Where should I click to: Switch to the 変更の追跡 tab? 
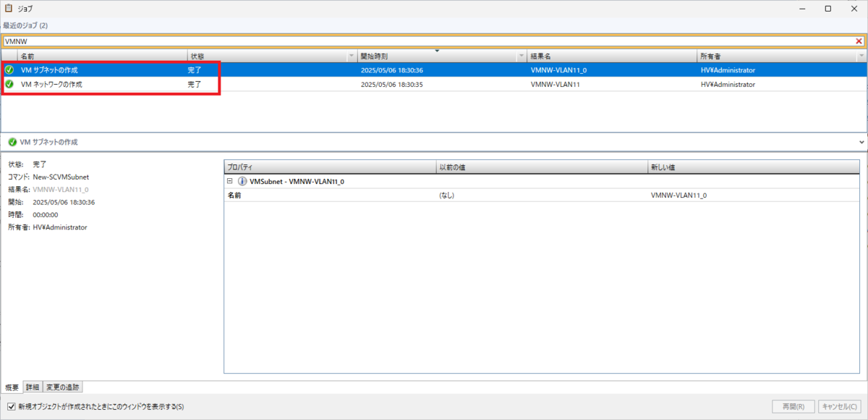[63, 387]
